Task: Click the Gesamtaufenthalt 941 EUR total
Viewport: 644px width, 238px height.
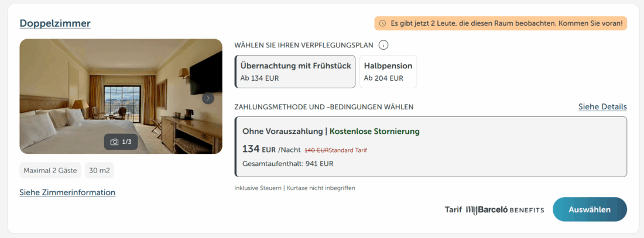Action: tap(288, 164)
